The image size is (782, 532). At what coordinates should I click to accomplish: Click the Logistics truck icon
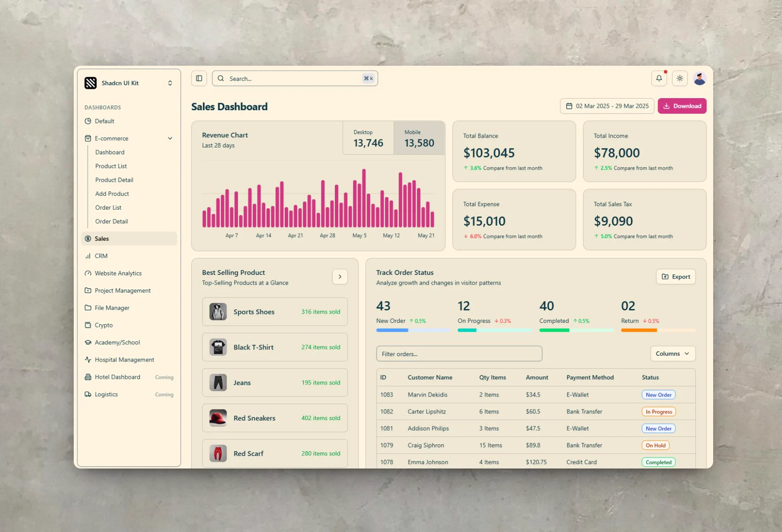click(88, 394)
